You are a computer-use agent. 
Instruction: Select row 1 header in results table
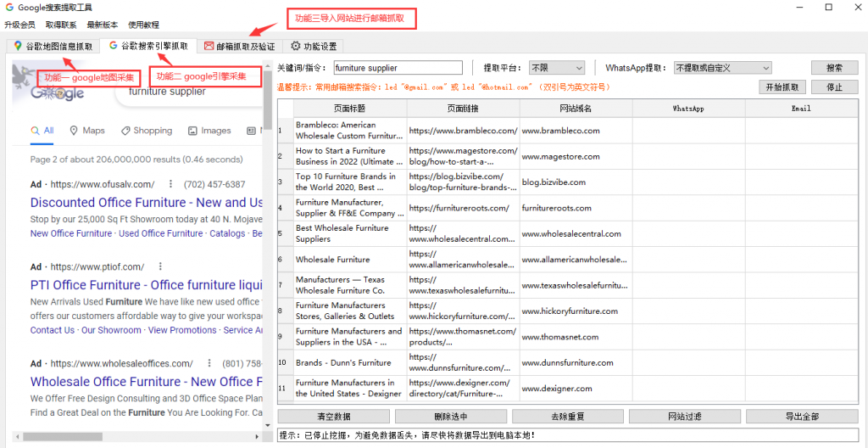pyautogui.click(x=286, y=131)
